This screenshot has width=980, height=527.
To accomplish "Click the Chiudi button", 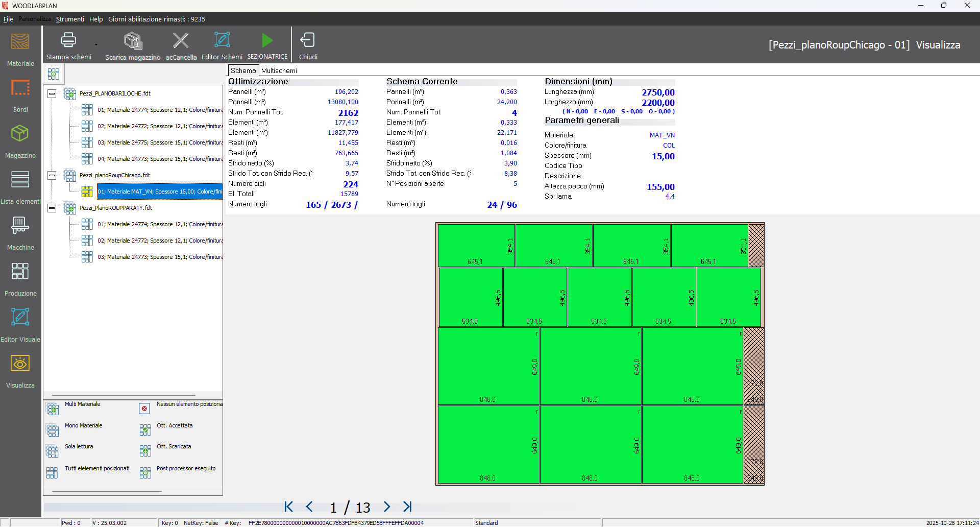I will [308, 44].
